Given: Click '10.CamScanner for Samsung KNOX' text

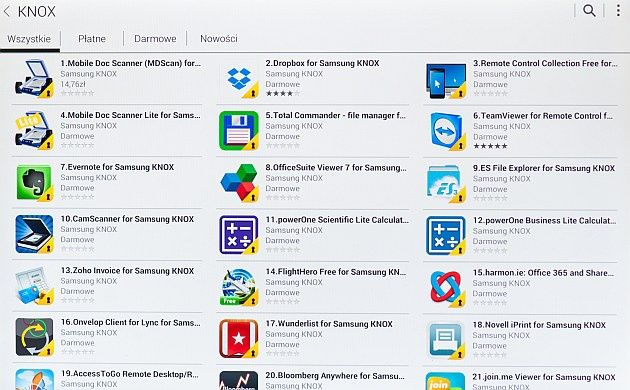Looking at the screenshot, I should (127, 219).
